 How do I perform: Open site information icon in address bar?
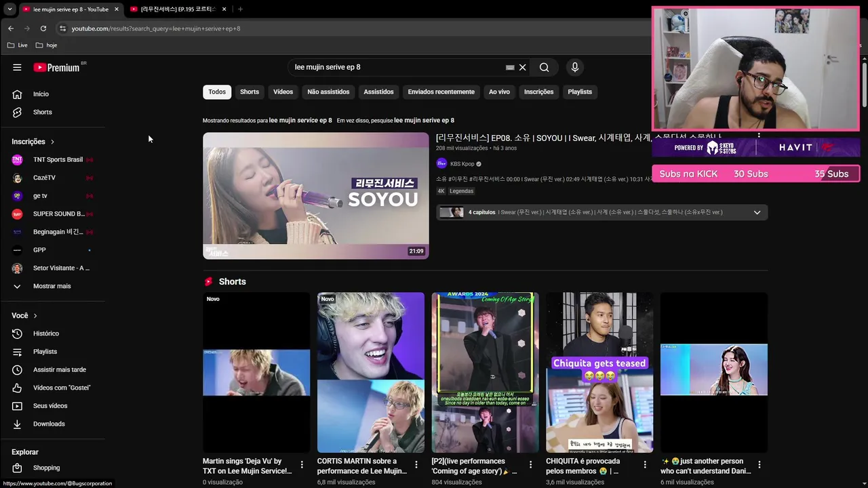pyautogui.click(x=62, y=28)
